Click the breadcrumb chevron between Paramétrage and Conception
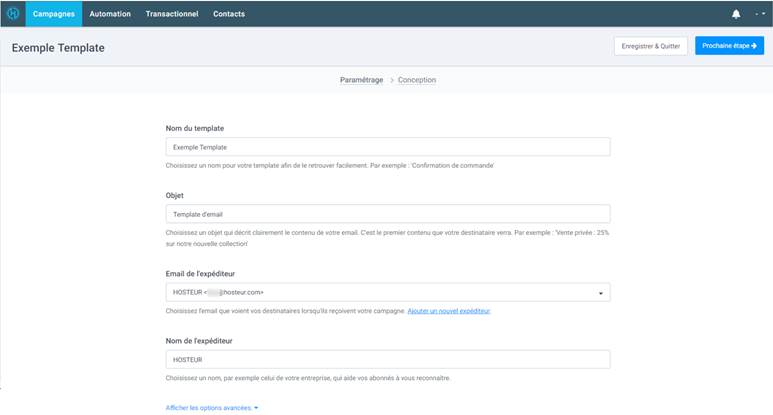Image resolution: width=773 pixels, height=415 pixels. [391, 80]
